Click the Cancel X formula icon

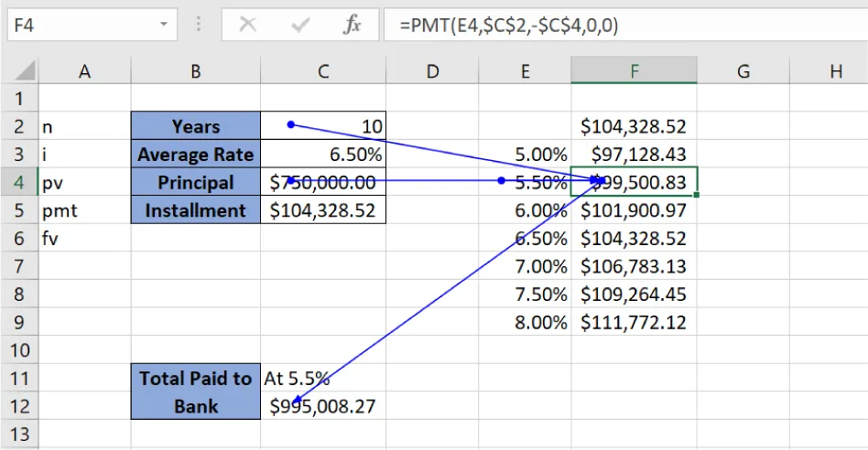pos(247,26)
